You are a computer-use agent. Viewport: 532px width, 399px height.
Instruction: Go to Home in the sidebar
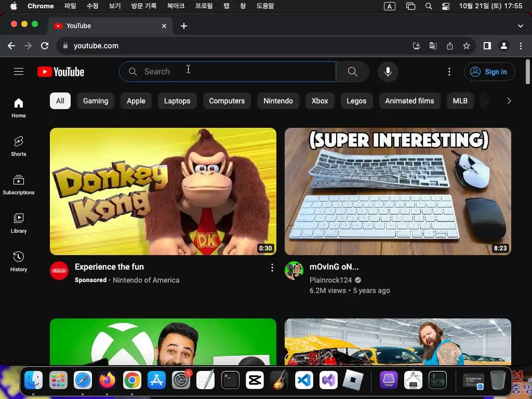click(x=19, y=108)
